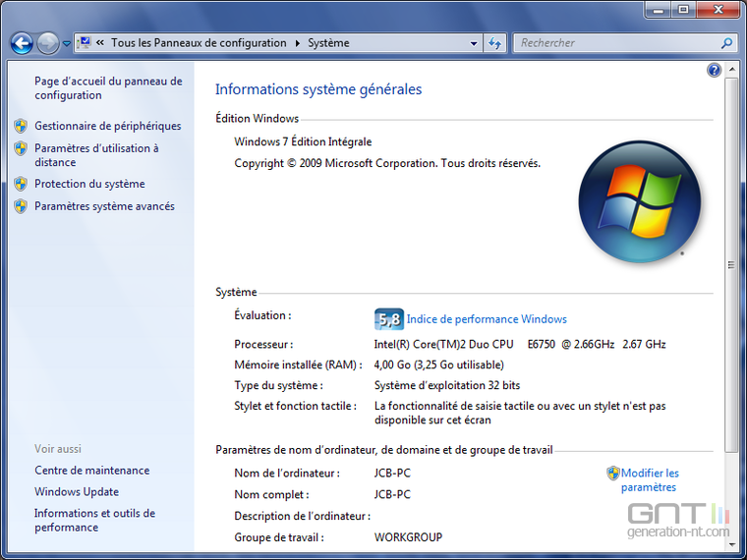Click Modifier les paramètres link
Viewport: 747px width, 560px height.
650,480
